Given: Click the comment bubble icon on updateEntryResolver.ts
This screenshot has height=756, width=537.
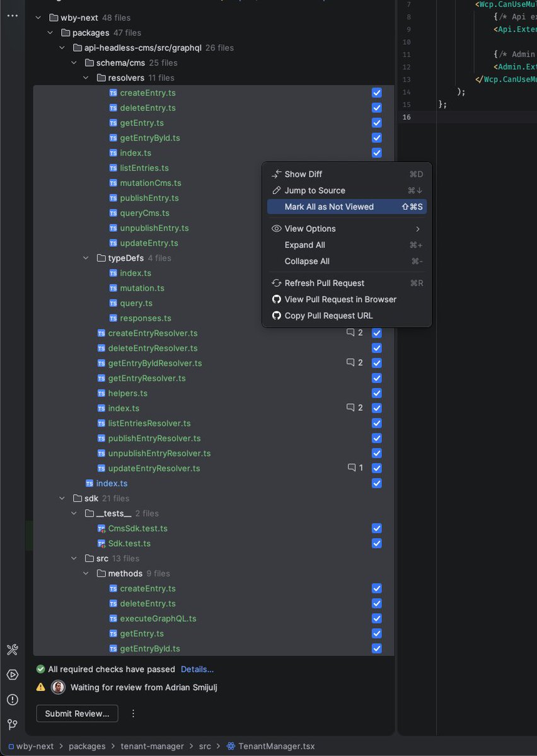Looking at the screenshot, I should click(x=352, y=468).
